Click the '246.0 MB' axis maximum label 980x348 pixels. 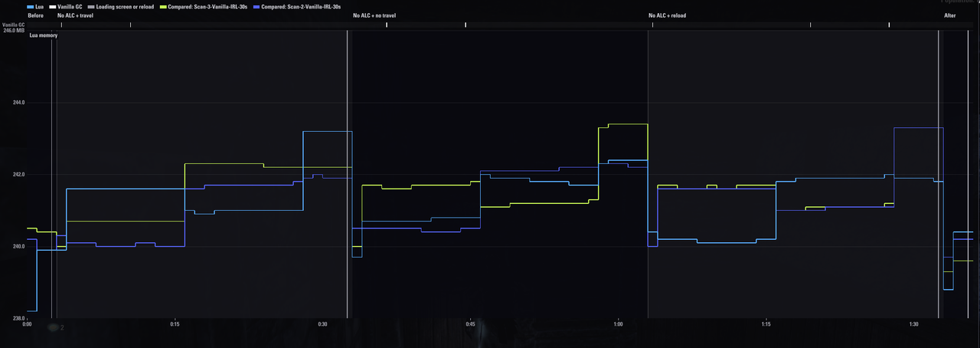point(15,30)
